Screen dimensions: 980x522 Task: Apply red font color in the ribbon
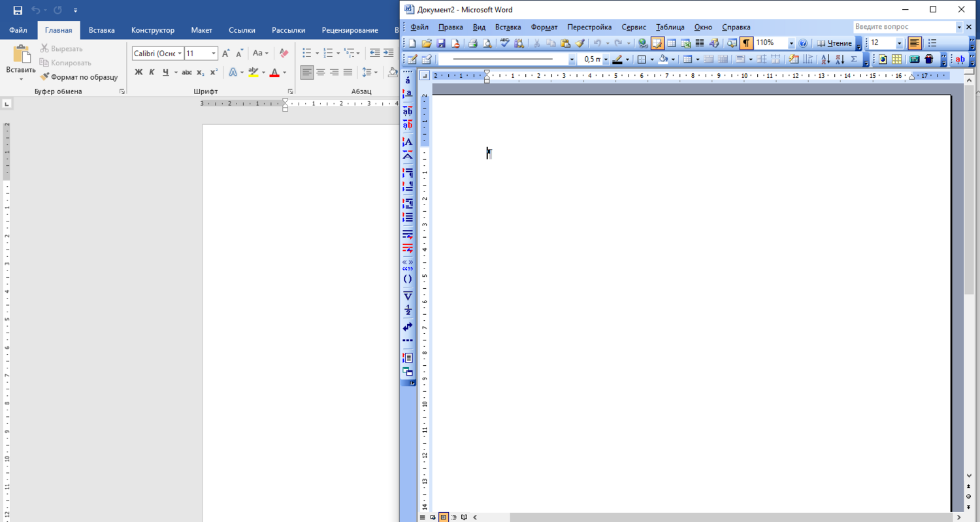point(275,72)
